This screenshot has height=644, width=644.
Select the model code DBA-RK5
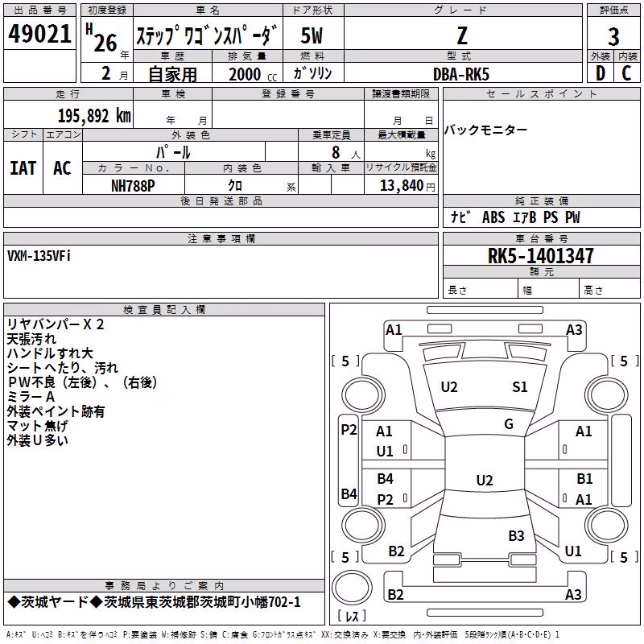click(461, 74)
